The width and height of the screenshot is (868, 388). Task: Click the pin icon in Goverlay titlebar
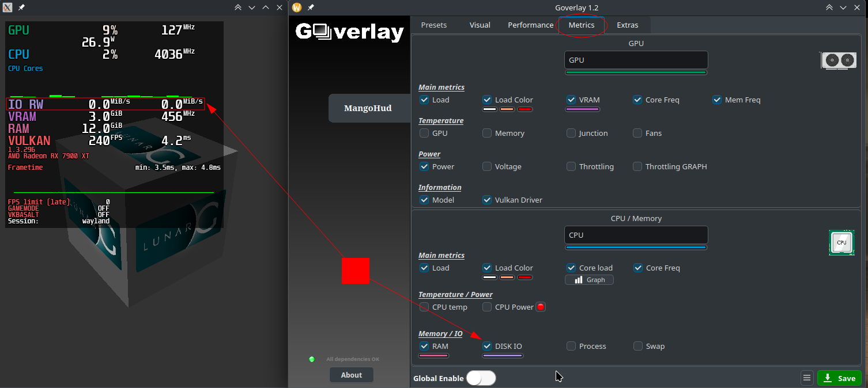pos(311,7)
